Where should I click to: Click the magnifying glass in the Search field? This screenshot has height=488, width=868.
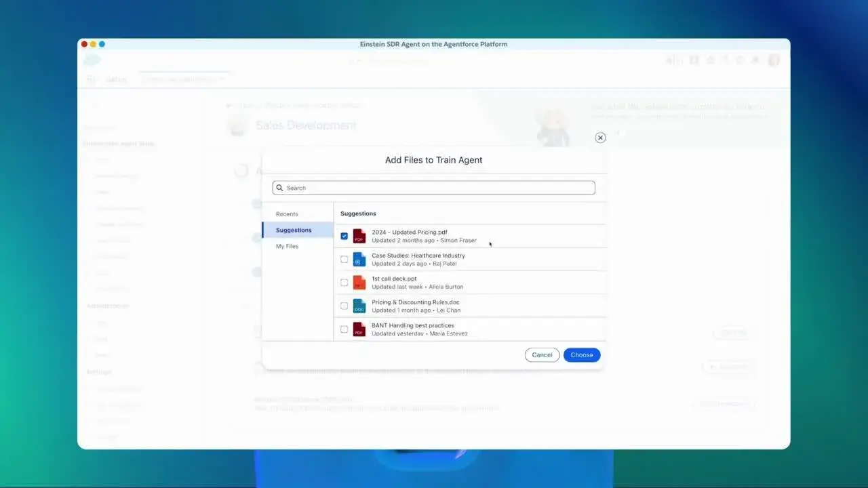tap(279, 188)
